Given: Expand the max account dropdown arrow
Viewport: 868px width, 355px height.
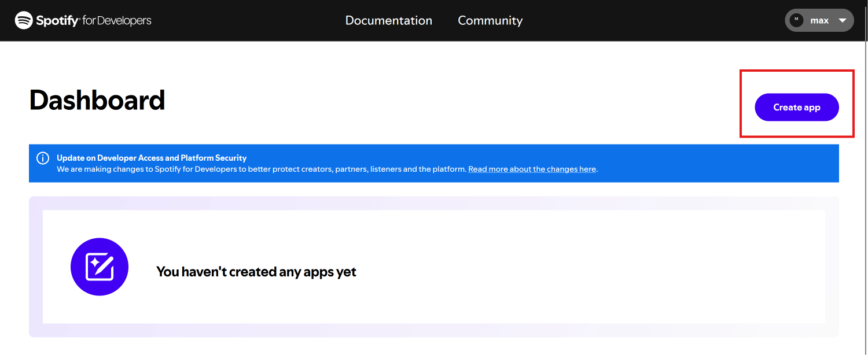Looking at the screenshot, I should (843, 20).
